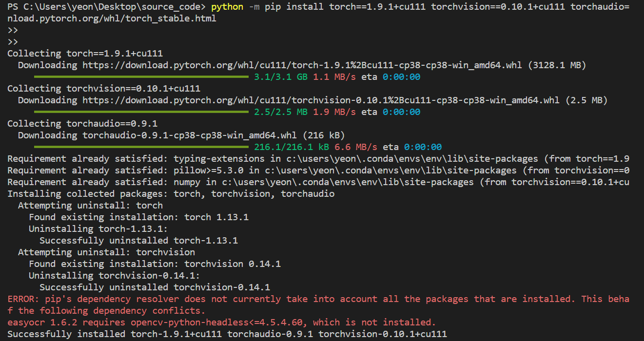
Task: Click the torch wheel download URL
Action: click(x=302, y=65)
